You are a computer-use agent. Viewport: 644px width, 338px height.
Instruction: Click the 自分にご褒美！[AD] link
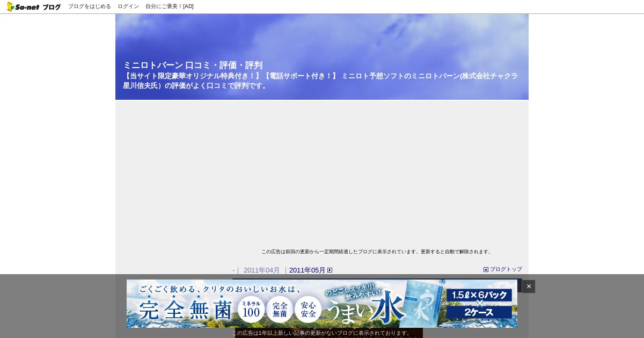pyautogui.click(x=170, y=6)
